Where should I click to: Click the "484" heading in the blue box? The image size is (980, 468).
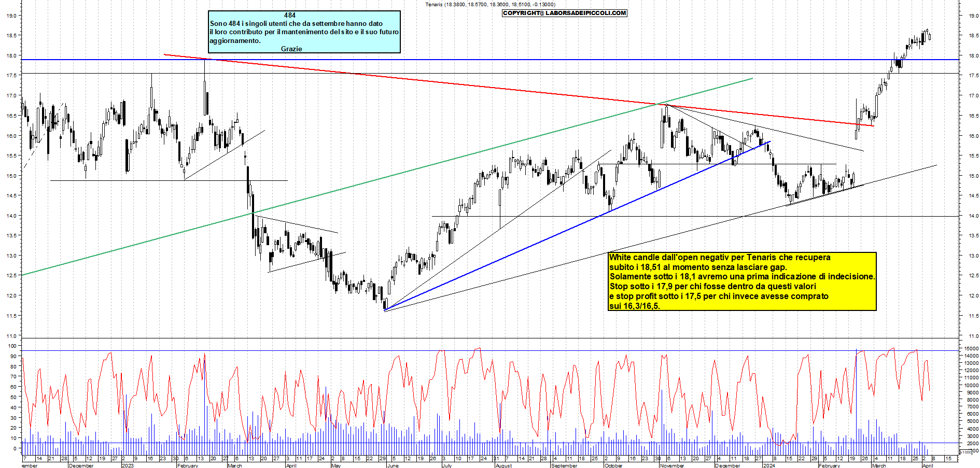point(290,16)
